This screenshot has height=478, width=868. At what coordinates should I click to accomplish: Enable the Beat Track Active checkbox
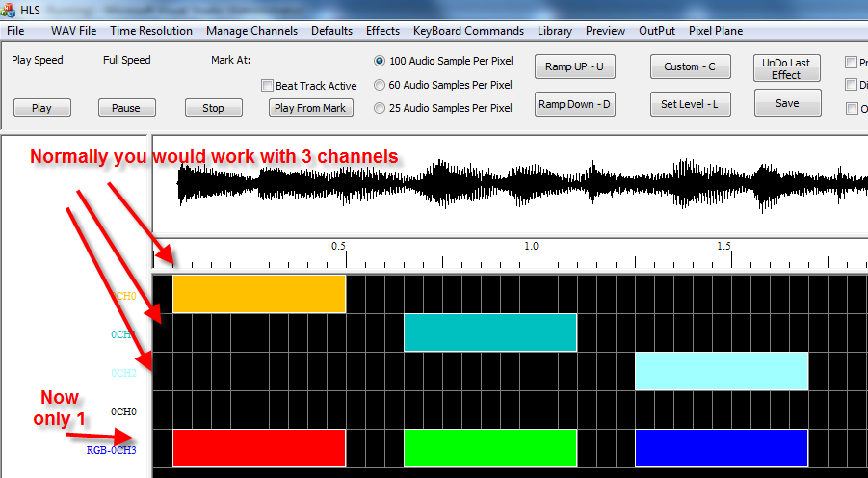click(x=268, y=86)
